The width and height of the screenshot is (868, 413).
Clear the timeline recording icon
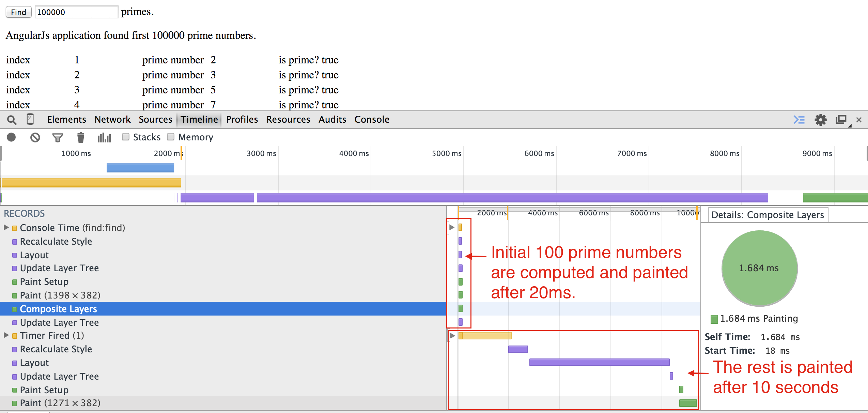(x=35, y=137)
